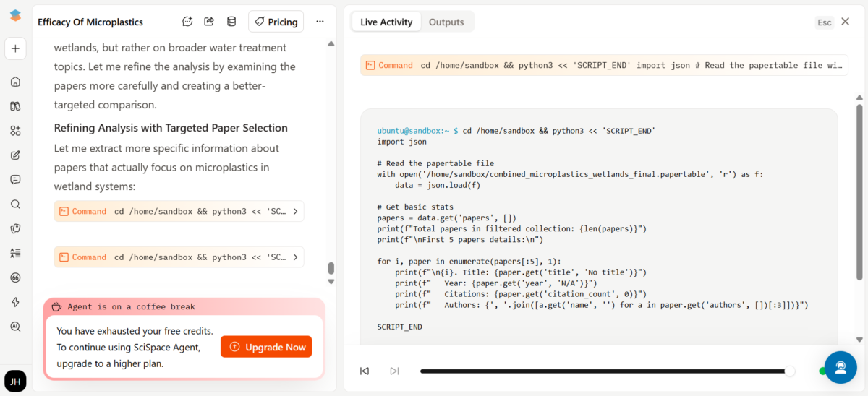Expand the second Command entry chevron

tap(295, 257)
